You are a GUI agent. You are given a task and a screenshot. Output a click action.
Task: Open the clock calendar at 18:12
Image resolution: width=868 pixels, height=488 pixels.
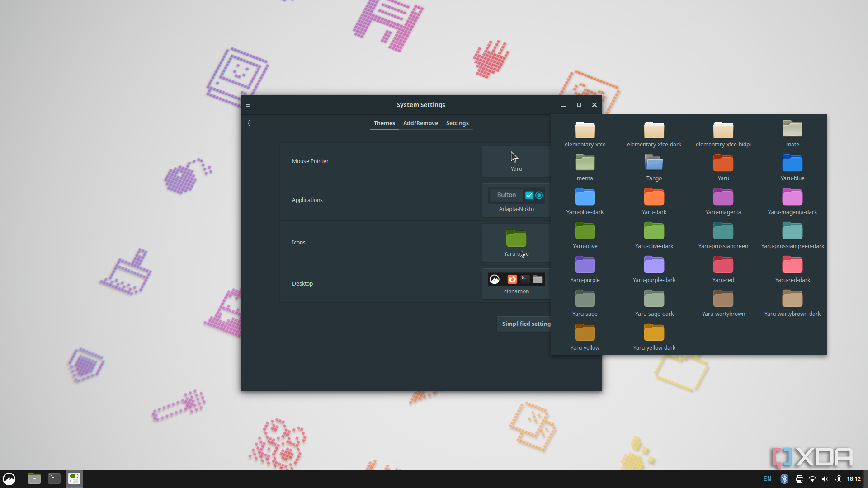point(854,479)
